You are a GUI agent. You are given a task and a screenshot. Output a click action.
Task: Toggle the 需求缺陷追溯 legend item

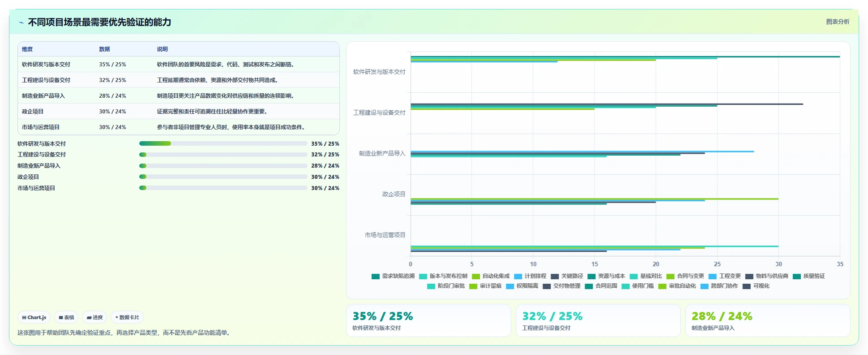(393, 276)
